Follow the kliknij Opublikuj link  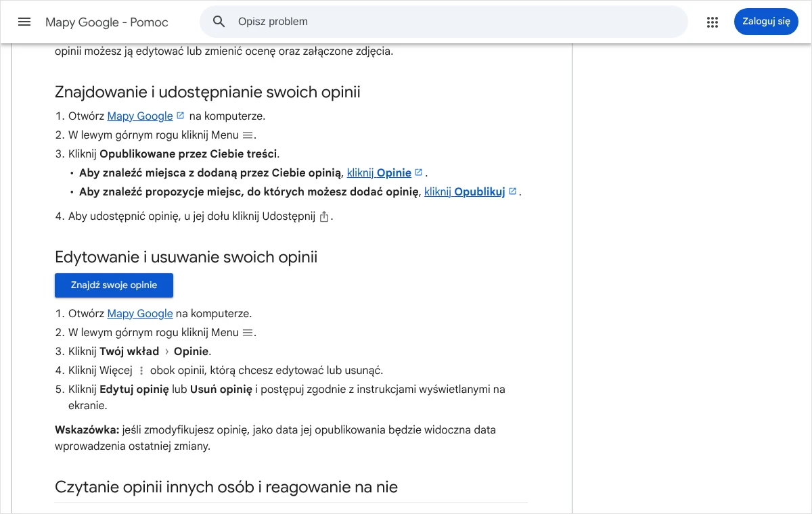click(465, 191)
